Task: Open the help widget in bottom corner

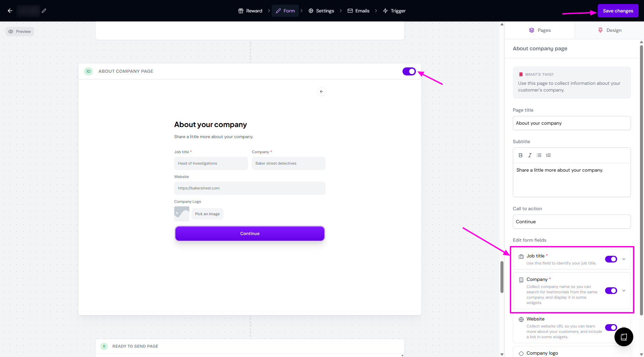Action: 624,337
